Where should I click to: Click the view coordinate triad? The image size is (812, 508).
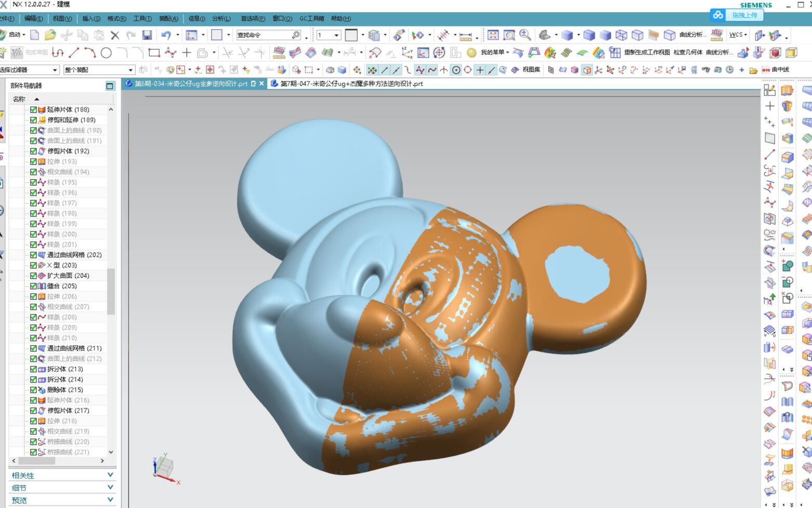click(165, 469)
